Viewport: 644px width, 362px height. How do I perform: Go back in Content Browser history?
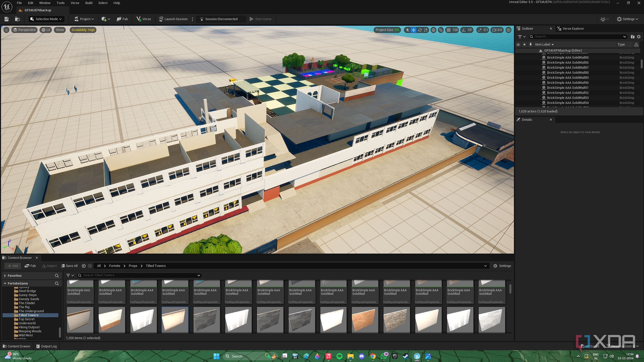tap(84, 266)
